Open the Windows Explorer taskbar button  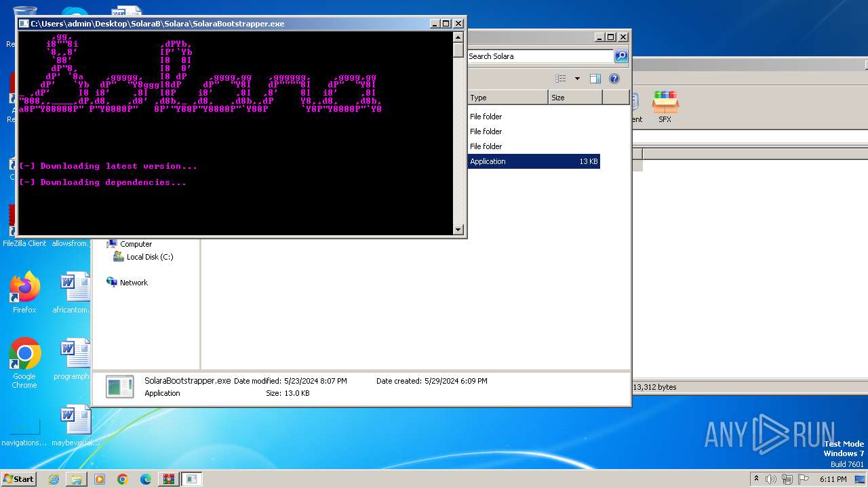77,479
